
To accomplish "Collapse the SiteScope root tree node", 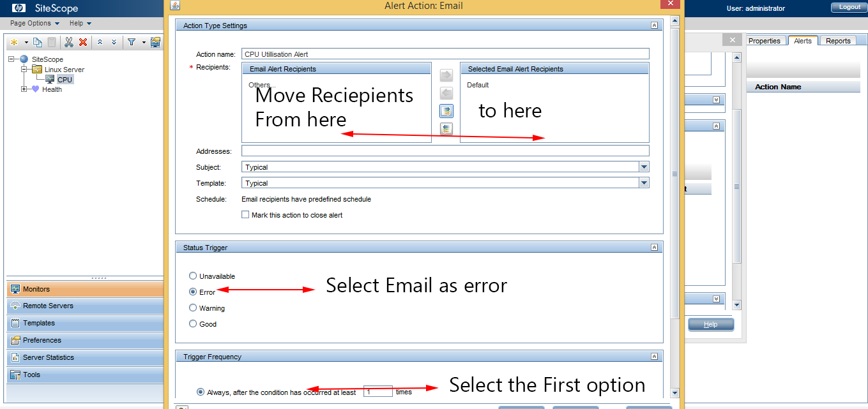I will pos(11,59).
